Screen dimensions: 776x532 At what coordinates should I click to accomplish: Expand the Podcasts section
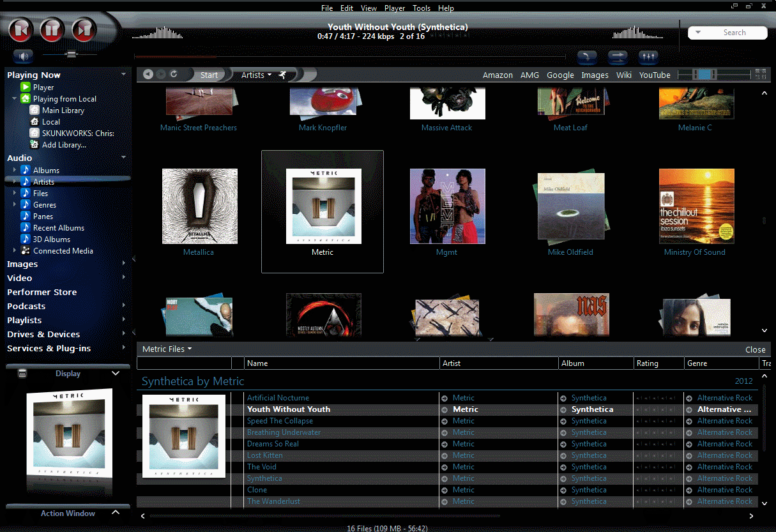[x=123, y=307]
